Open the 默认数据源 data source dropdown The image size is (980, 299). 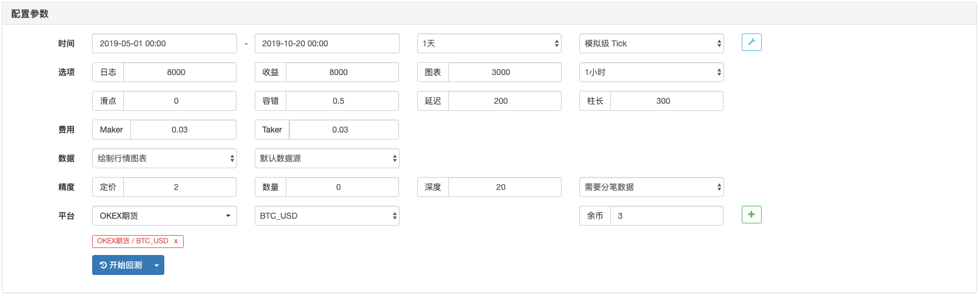tap(327, 158)
